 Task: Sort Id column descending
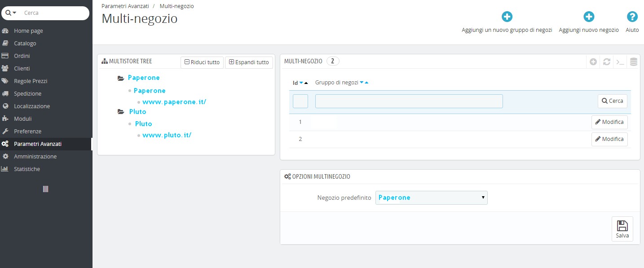(301, 83)
